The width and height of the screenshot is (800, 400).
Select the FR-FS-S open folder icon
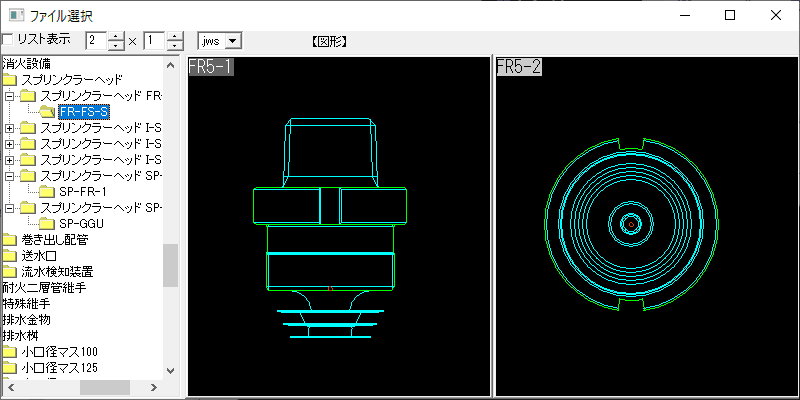click(x=47, y=111)
